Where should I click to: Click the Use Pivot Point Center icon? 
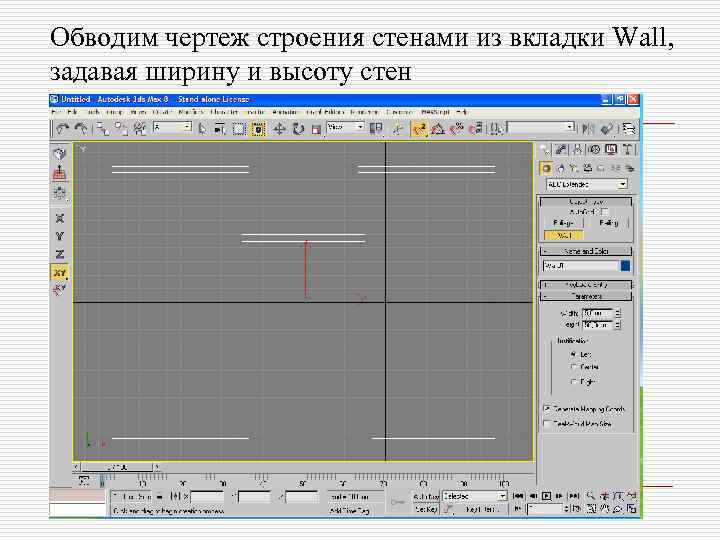point(377,129)
